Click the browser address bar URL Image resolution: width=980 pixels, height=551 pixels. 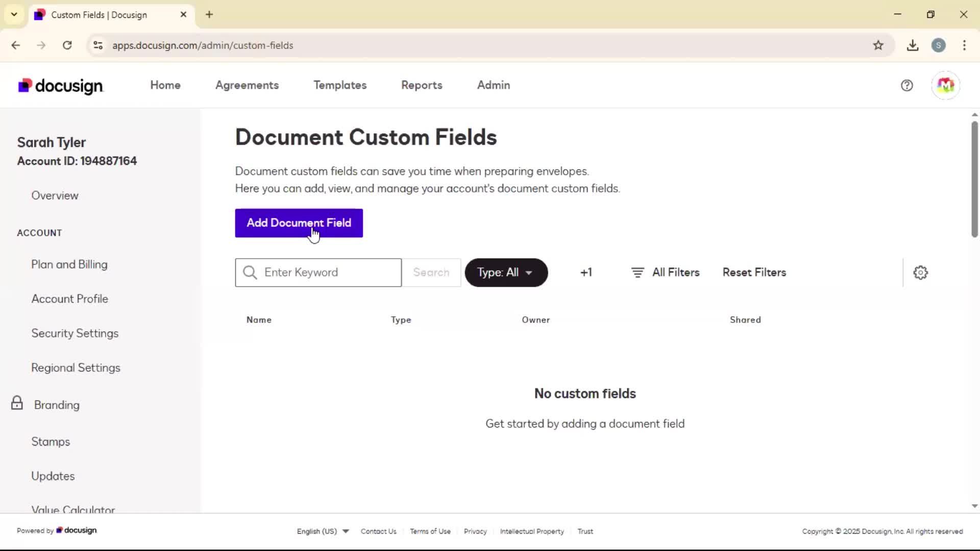(203, 45)
